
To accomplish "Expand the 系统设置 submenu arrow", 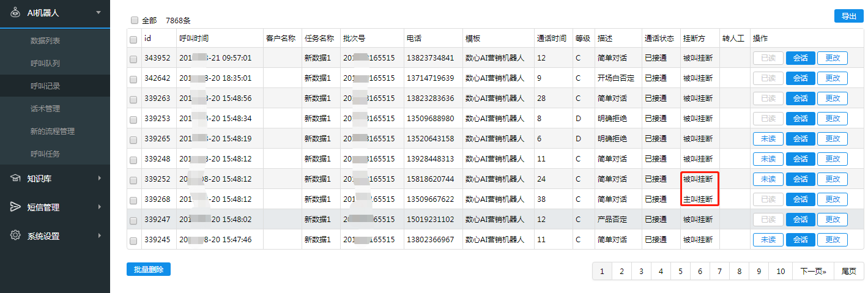I will coord(99,236).
